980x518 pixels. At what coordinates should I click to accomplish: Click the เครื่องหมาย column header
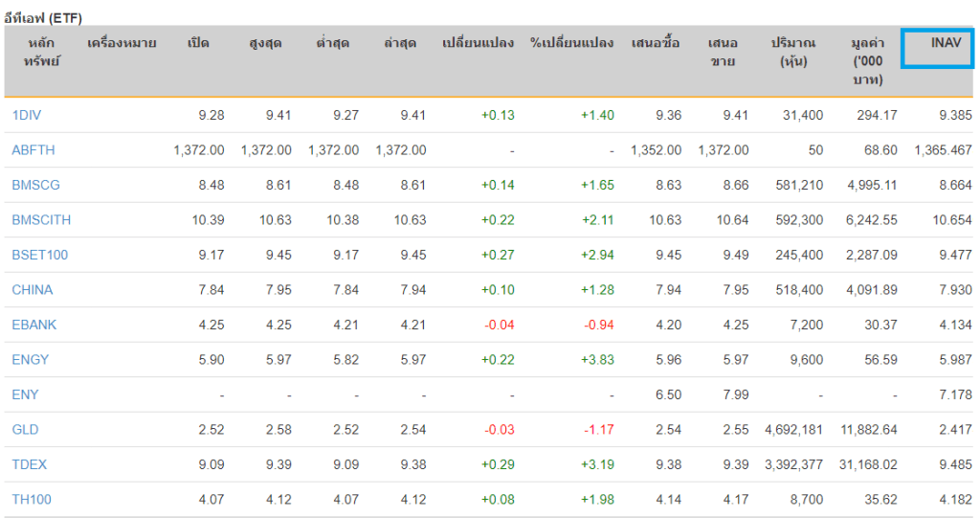point(122,43)
